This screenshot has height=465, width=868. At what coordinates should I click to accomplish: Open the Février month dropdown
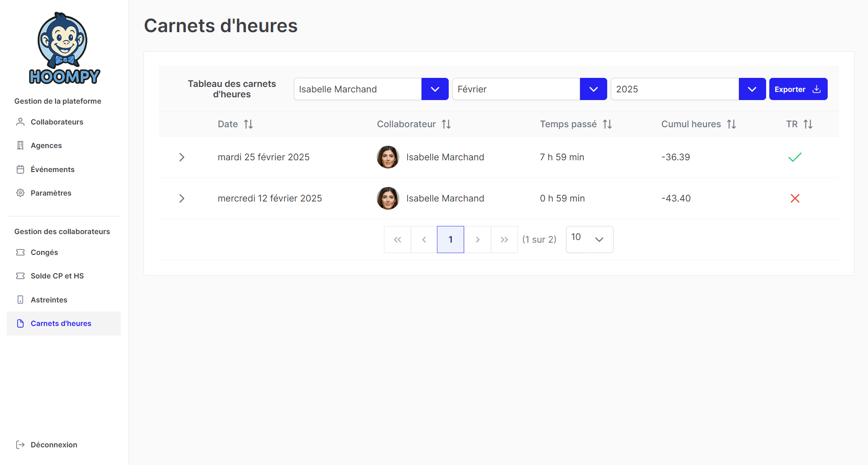pos(593,89)
